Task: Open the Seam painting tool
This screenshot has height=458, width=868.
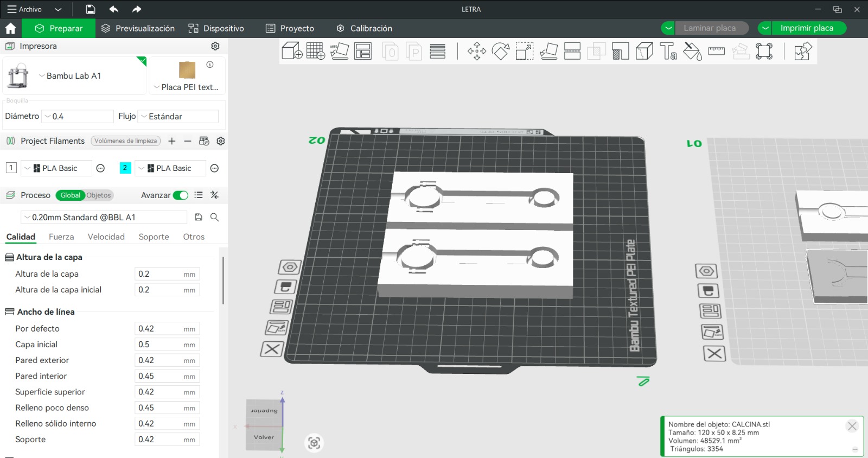Action: coord(644,51)
